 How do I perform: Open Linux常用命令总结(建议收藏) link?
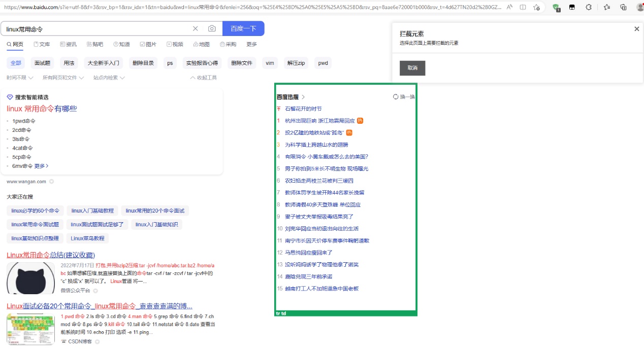pyautogui.click(x=51, y=255)
